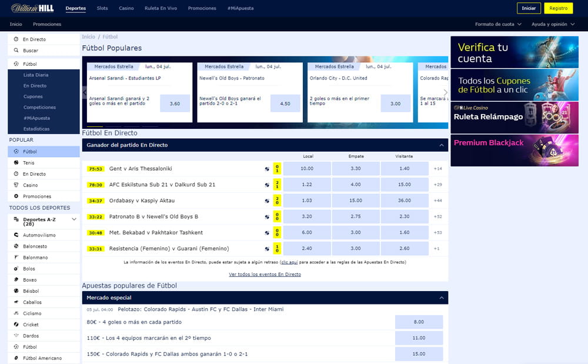Click the William Hill logo
This screenshot has height=364, width=588.
click(x=32, y=8)
